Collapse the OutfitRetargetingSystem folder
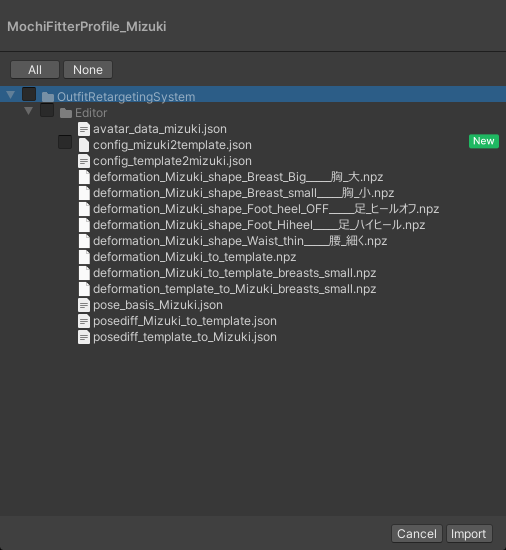This screenshot has height=550, width=506. (x=11, y=95)
